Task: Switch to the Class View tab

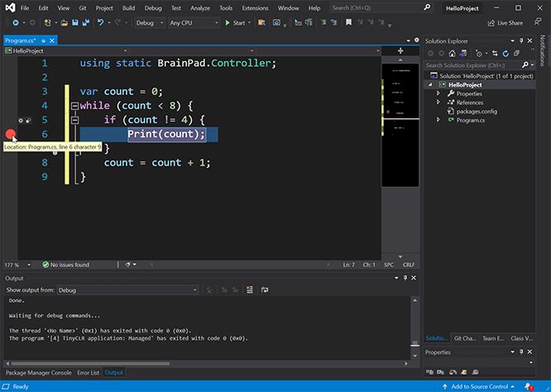Action: 521,338
